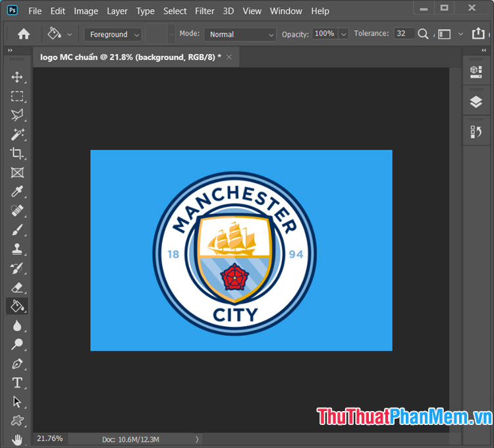Open the Type menu
Image resolution: width=494 pixels, height=448 pixels.
pos(146,11)
